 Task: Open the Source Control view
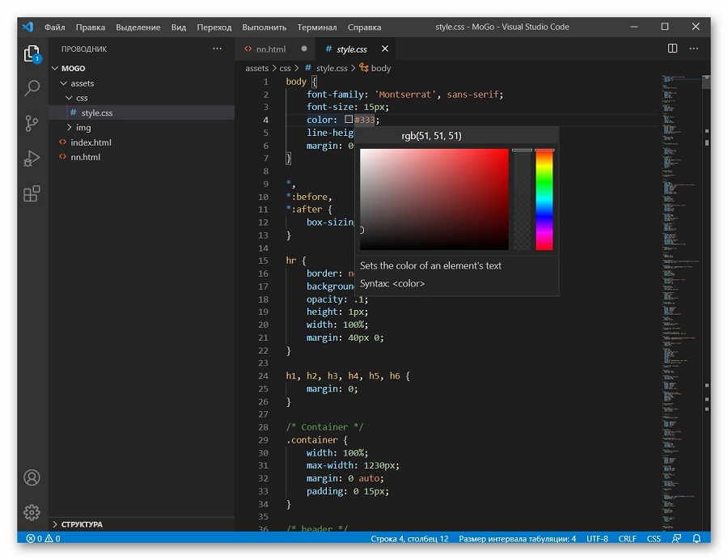tap(32, 123)
